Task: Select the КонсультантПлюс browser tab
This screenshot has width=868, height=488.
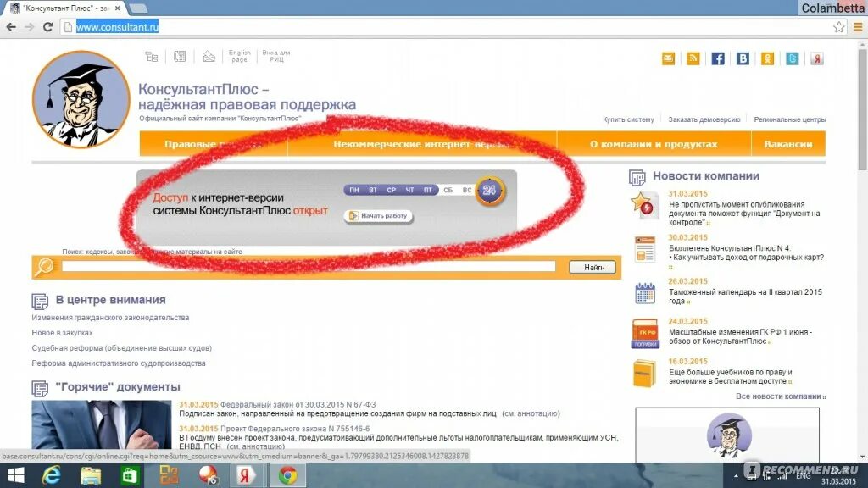Action: [x=66, y=8]
